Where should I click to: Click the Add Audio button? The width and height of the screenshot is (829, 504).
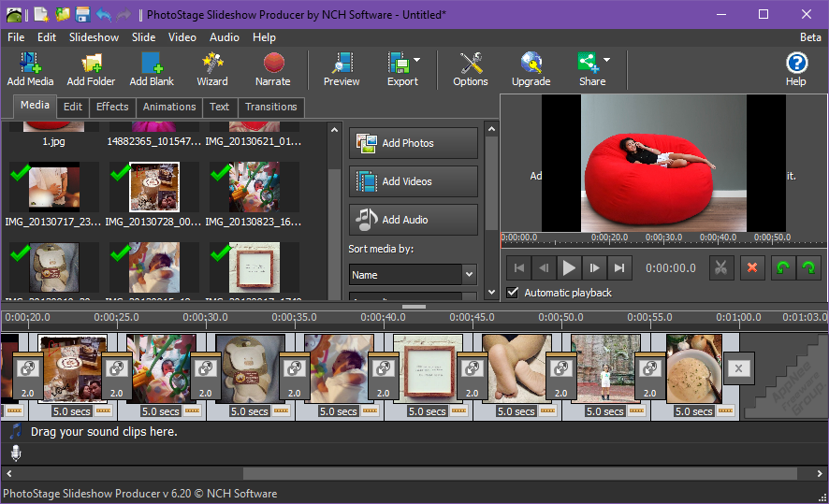tap(413, 220)
